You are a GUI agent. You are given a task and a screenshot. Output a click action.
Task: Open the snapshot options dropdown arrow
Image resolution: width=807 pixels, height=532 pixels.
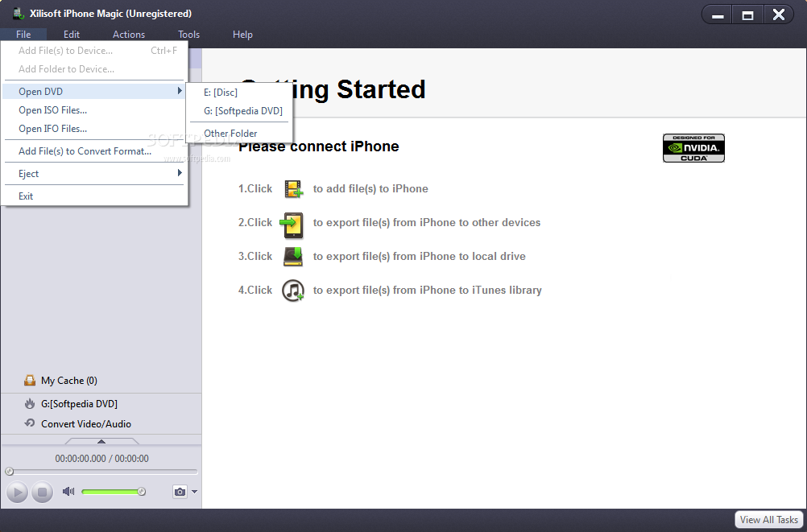point(194,492)
